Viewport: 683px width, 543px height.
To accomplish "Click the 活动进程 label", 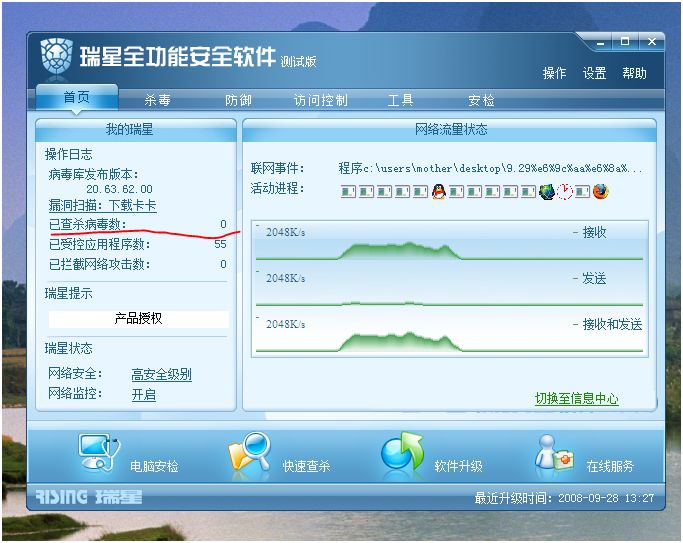I will (277, 189).
